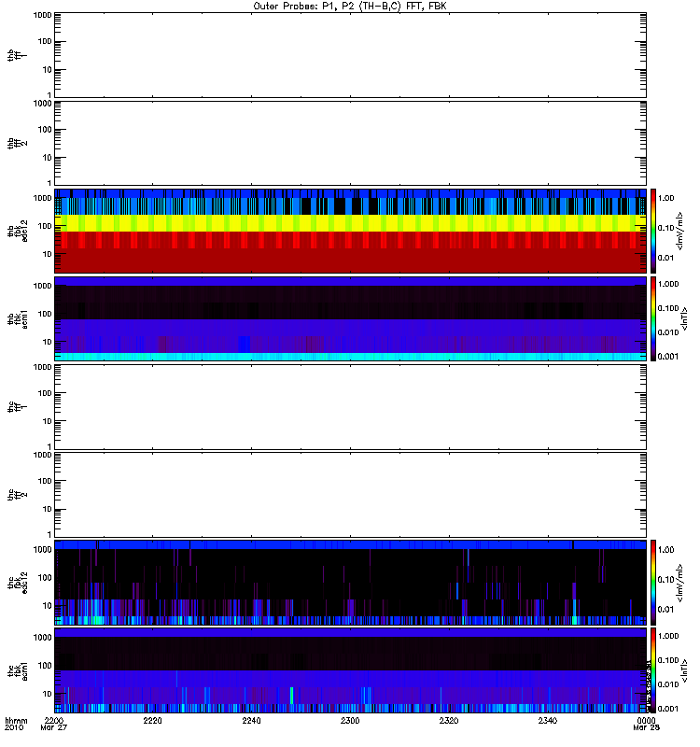Click the 2340 time axis label
Screen dimensions: 700x747
[548, 720]
